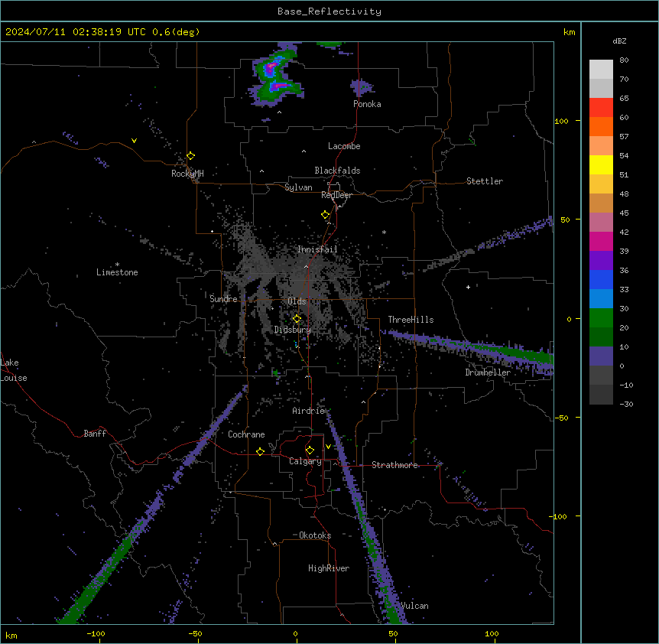Select the purple swatch between 39 and 36
659x644 pixels.
(601, 261)
